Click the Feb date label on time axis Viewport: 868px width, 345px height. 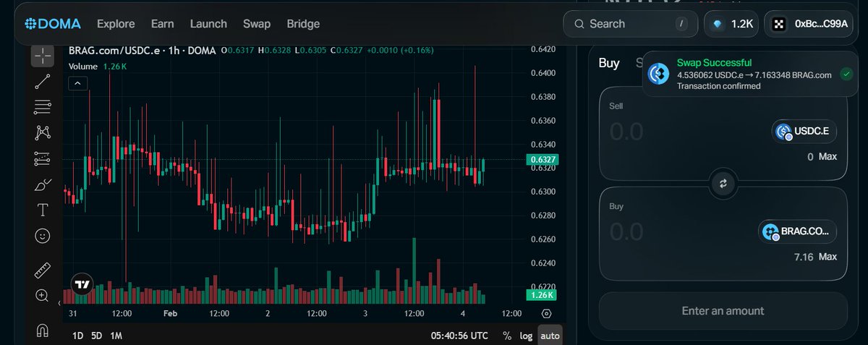pos(170,314)
